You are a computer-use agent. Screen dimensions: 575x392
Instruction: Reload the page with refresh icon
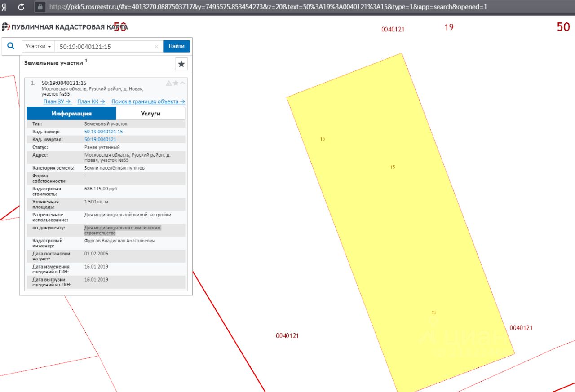[x=21, y=7]
